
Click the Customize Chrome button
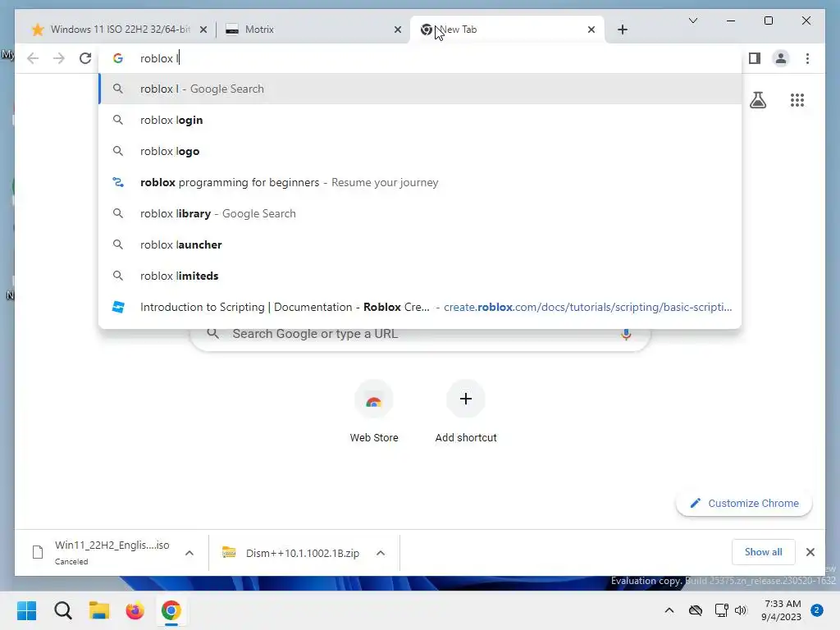744,503
